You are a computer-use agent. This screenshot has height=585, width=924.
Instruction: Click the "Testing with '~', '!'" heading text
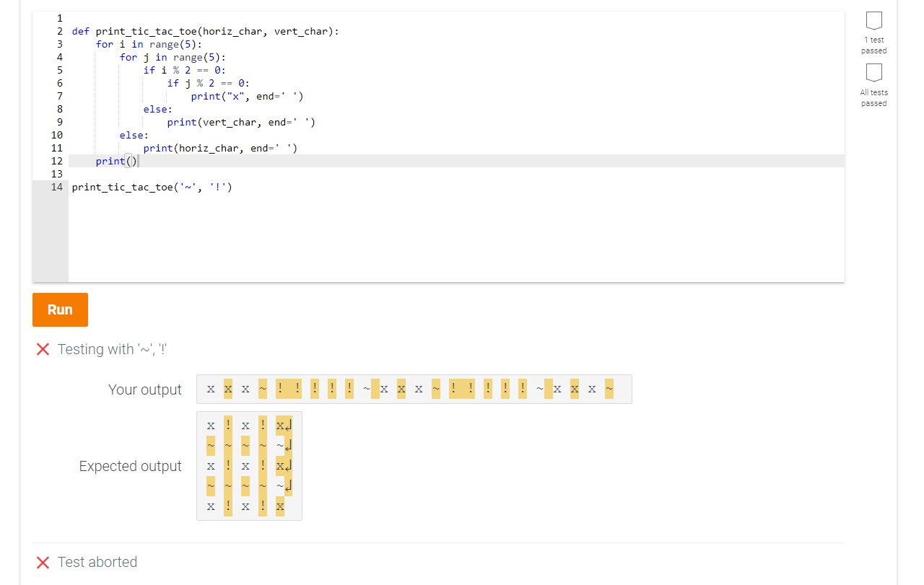point(112,349)
